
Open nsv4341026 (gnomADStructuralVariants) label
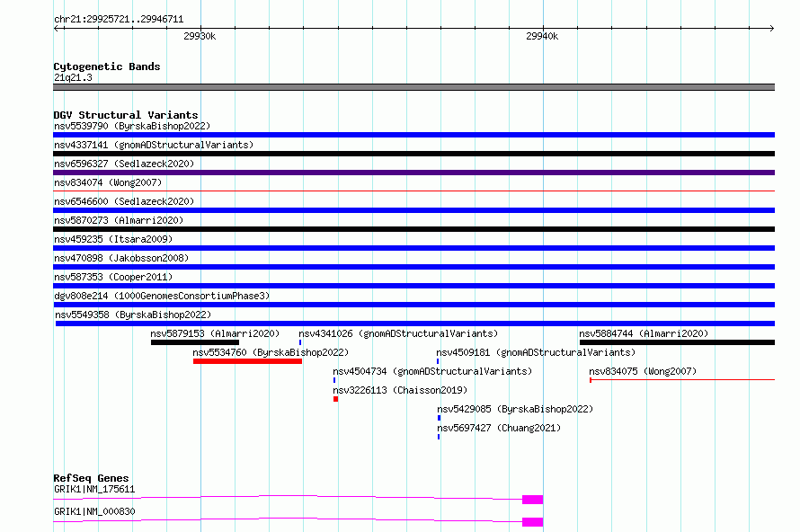[x=398, y=333]
